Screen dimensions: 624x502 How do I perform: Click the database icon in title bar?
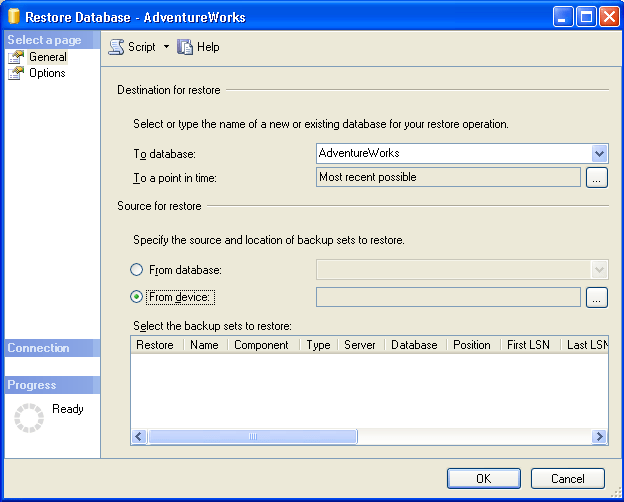pos(14,17)
